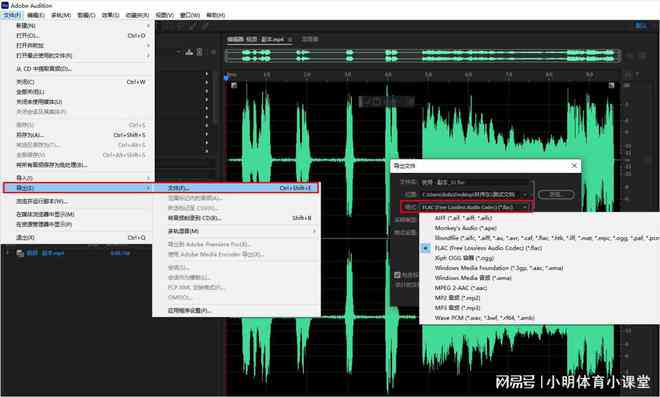Open the 文件(F) menu in the menu bar
The width and height of the screenshot is (660, 397).
click(x=11, y=15)
